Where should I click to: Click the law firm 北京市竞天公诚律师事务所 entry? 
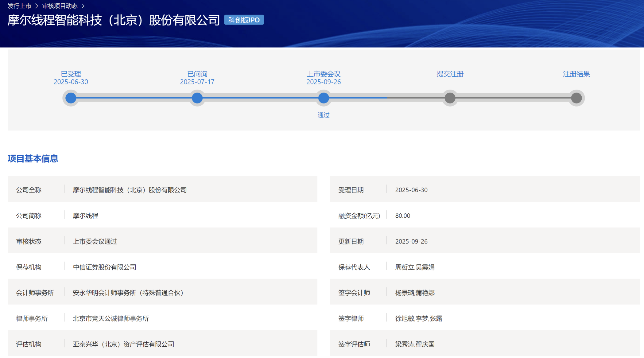(111, 318)
